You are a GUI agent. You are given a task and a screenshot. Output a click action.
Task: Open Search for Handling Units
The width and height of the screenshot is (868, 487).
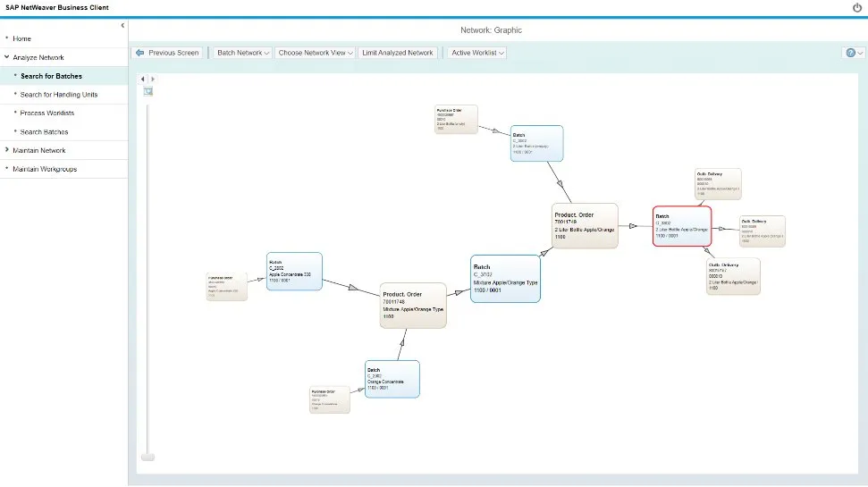pyautogui.click(x=59, y=95)
